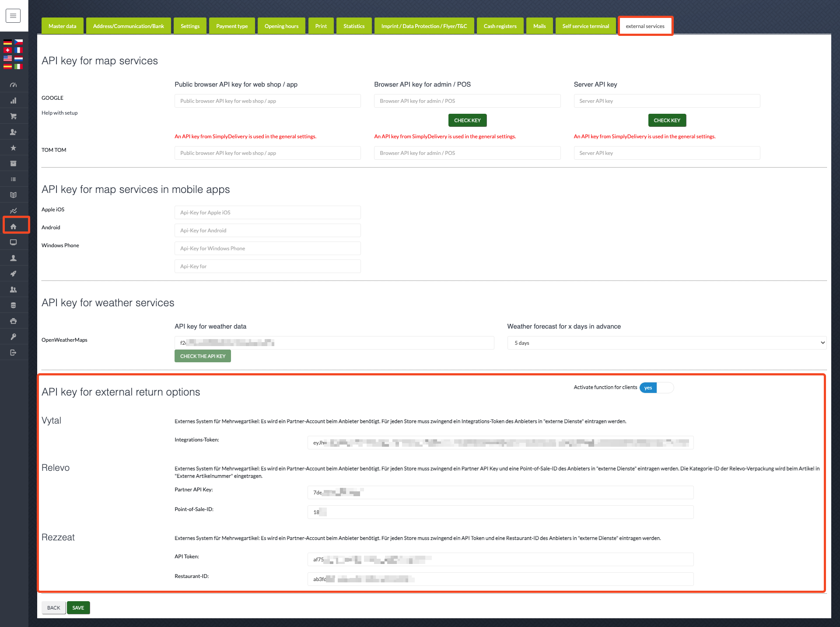
Task: Switch to the Payment type tab
Action: click(x=232, y=26)
